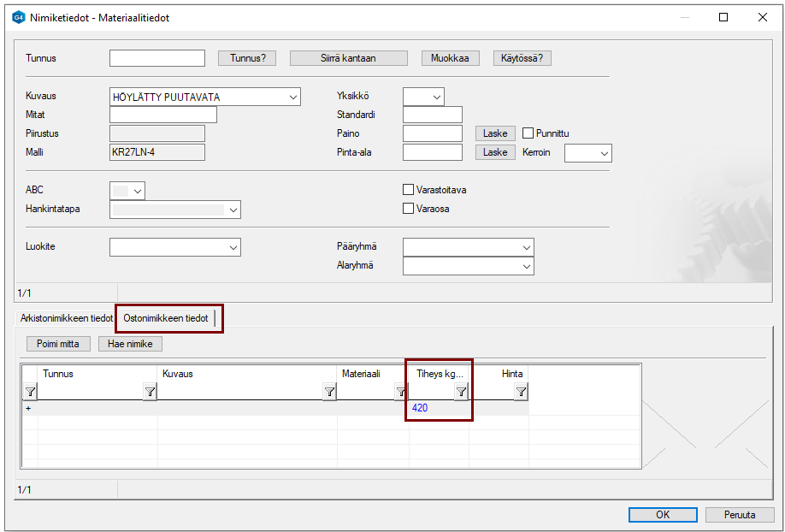This screenshot has width=785, height=532.
Task: Select the Ostonimikkeen tiedot tab
Action: [x=166, y=318]
